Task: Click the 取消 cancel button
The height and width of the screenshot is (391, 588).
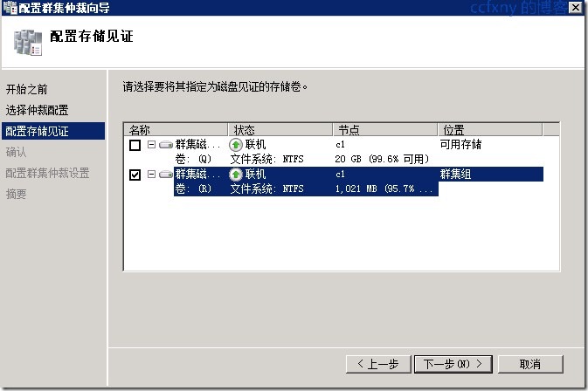Action: click(x=530, y=364)
